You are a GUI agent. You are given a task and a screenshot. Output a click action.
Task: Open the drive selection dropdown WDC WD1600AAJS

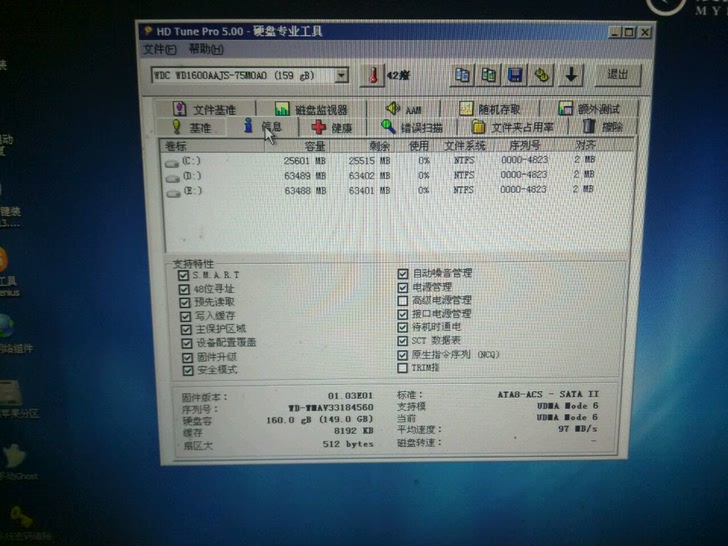coord(250,75)
